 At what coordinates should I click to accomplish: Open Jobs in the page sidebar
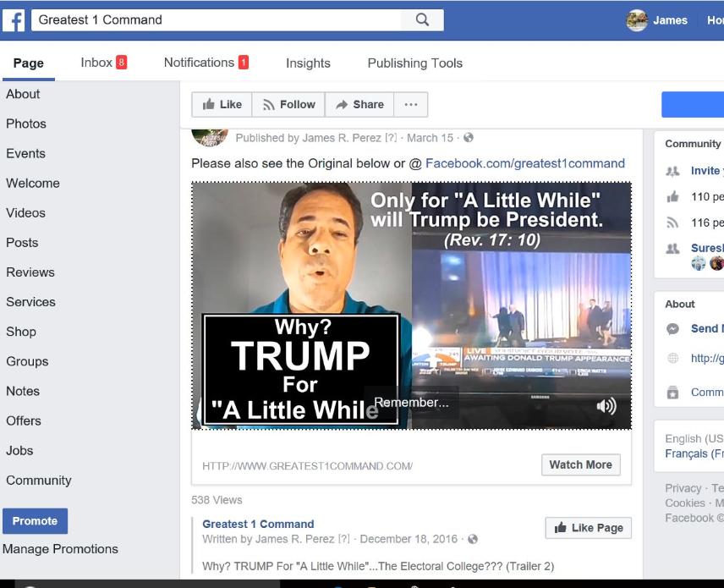(x=19, y=451)
